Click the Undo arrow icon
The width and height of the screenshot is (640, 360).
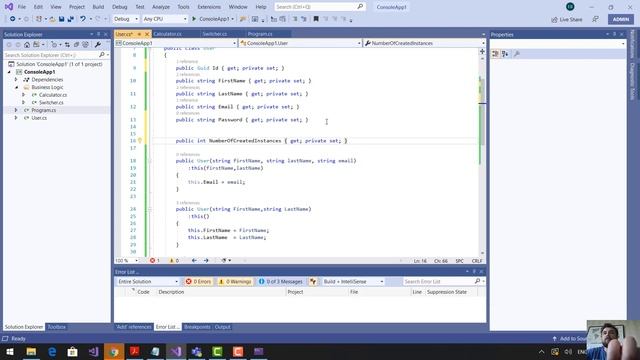click(83, 19)
